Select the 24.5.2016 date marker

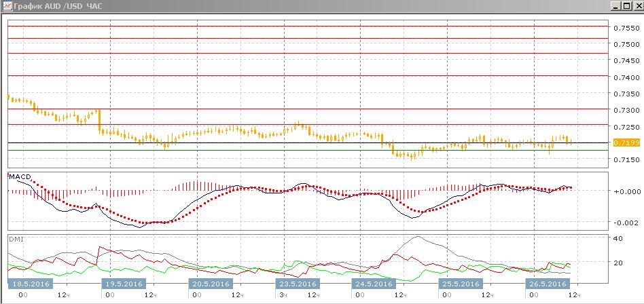coord(373,284)
